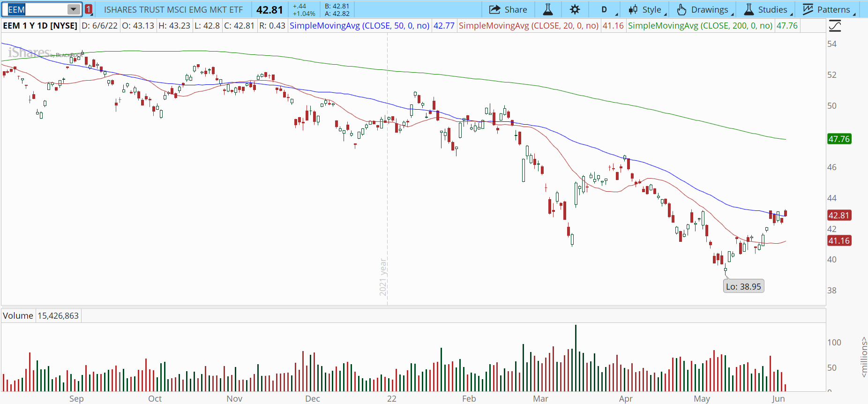Click the Oct label on time axis
Screen dimensions: 868x404
[x=155, y=399]
